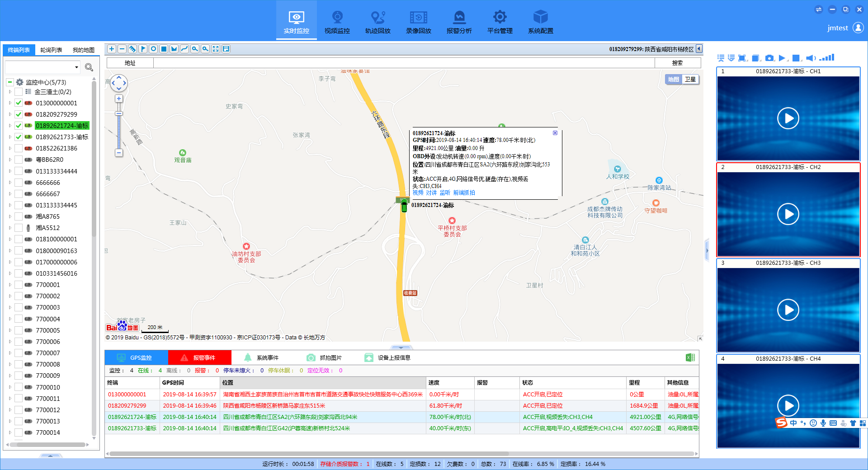Click the terminal search magnifier icon
Viewport: 868px width, 470px height.
pos(89,67)
